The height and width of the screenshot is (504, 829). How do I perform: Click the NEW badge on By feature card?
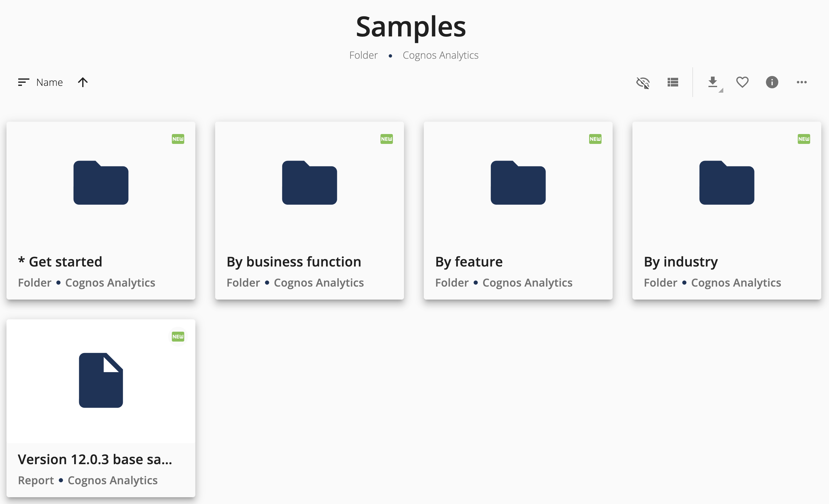point(595,139)
